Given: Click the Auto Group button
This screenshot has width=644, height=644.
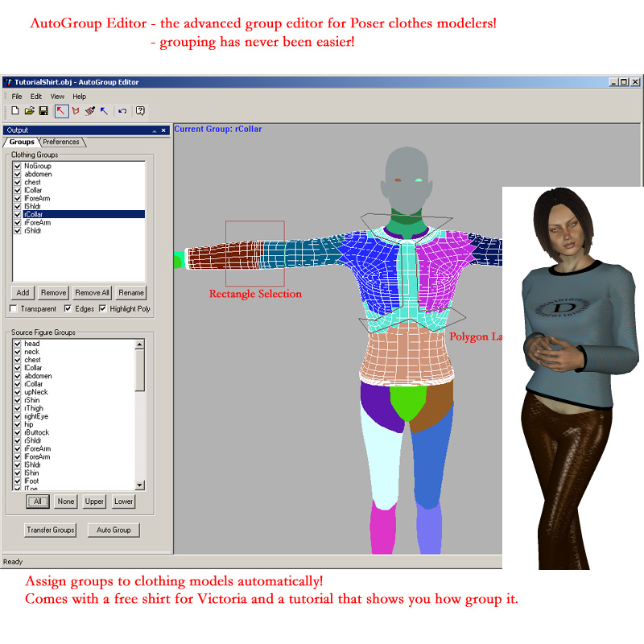Looking at the screenshot, I should [x=114, y=530].
